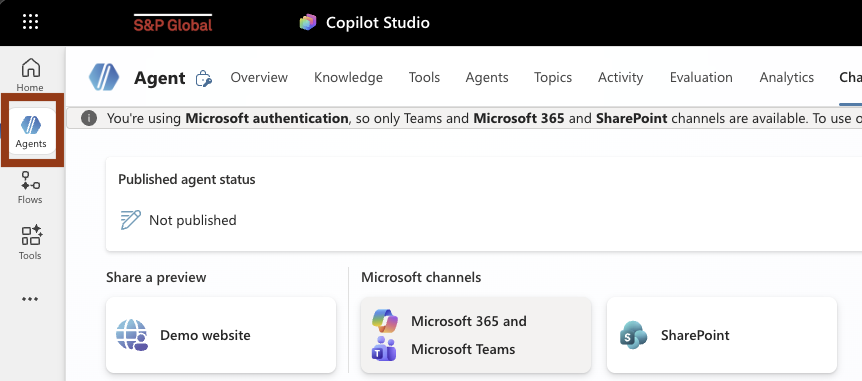
Task: Click the Not published status text
Action: [x=193, y=220]
